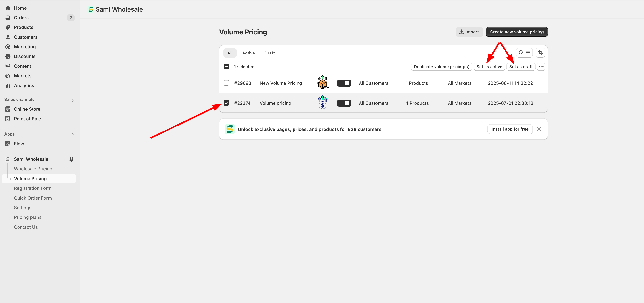Click the sort arrows icon
The height and width of the screenshot is (303, 644).
540,53
